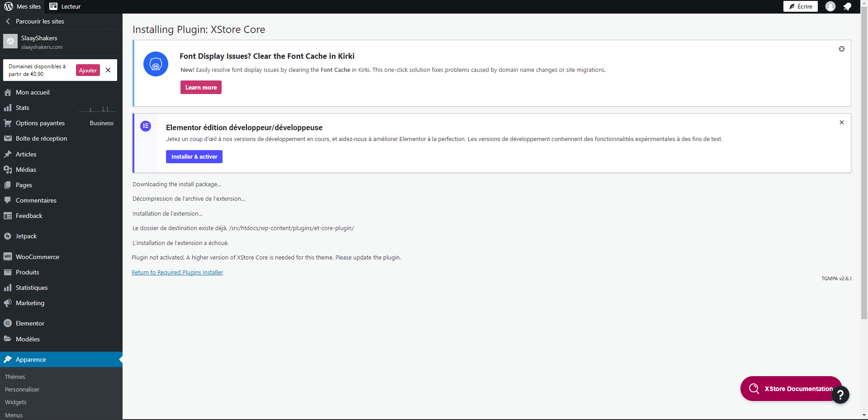Dismiss the Kirki font cache notice
This screenshot has width=868, height=420.
coord(841,49)
